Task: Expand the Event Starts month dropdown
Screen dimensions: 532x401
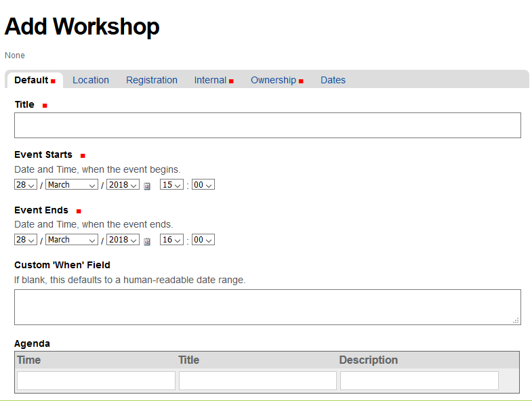Action: point(72,185)
